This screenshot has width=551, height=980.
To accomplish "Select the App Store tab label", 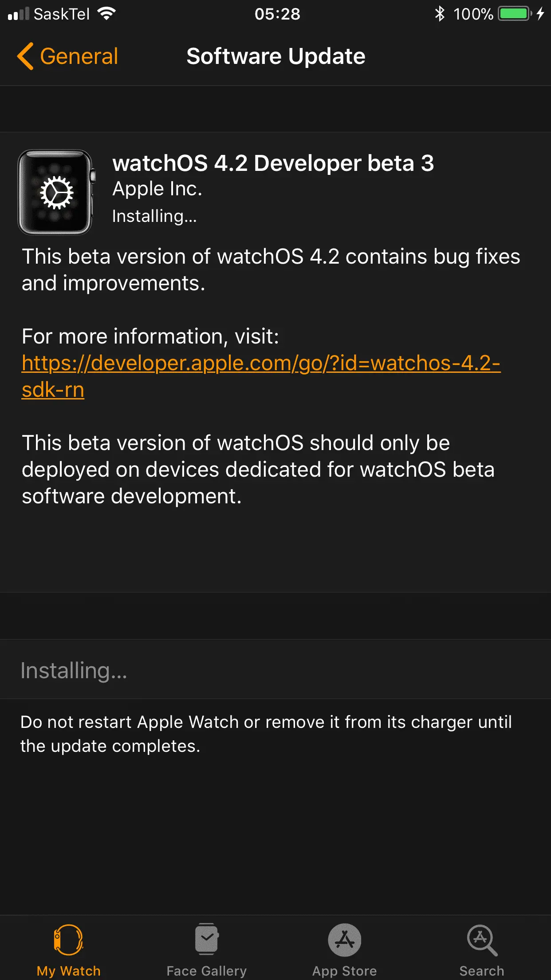I will (344, 971).
